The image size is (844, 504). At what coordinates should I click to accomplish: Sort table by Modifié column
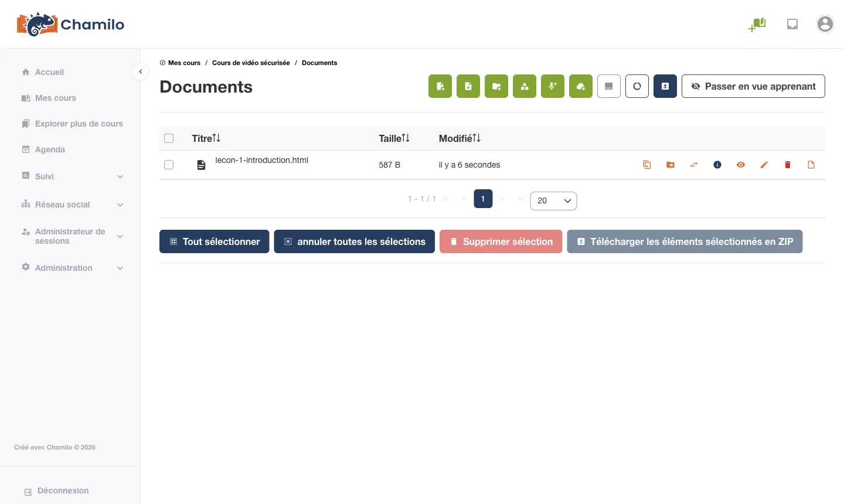[460, 138]
